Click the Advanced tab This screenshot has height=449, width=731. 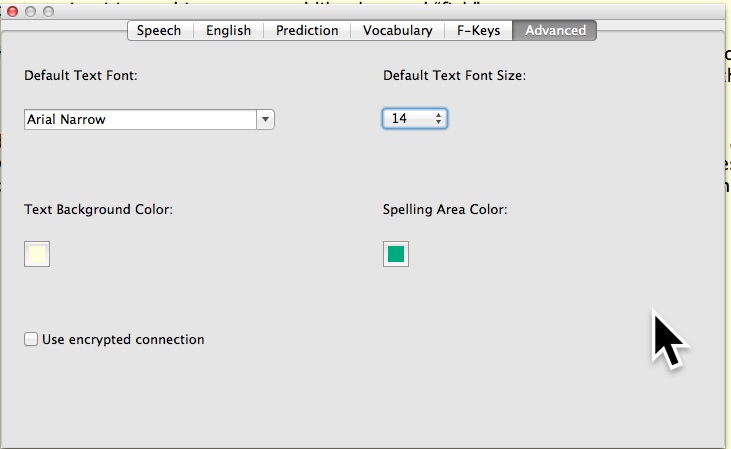555,30
